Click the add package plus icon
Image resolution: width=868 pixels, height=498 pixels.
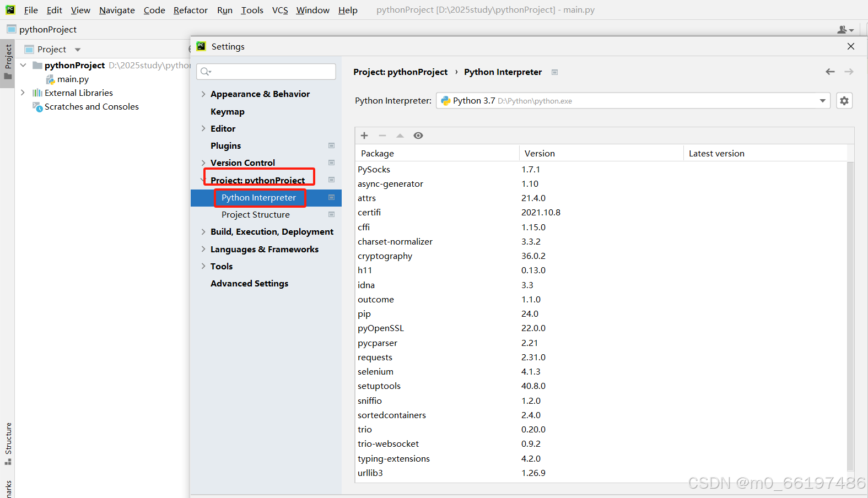(364, 136)
